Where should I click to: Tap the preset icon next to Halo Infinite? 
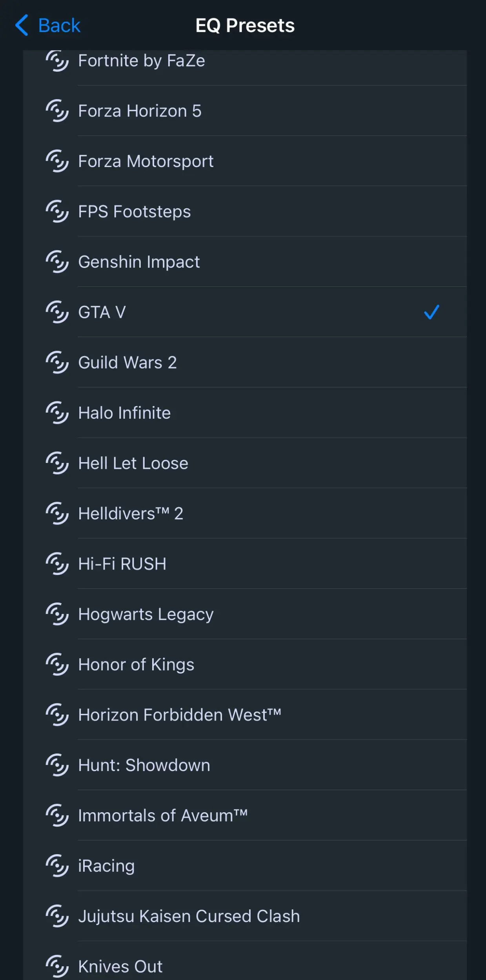point(57,413)
